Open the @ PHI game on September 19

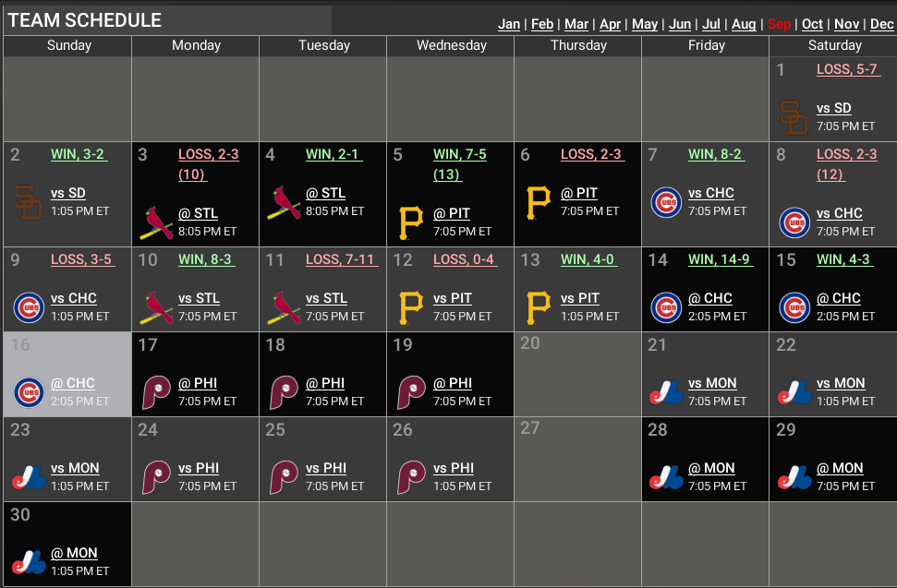click(x=453, y=383)
